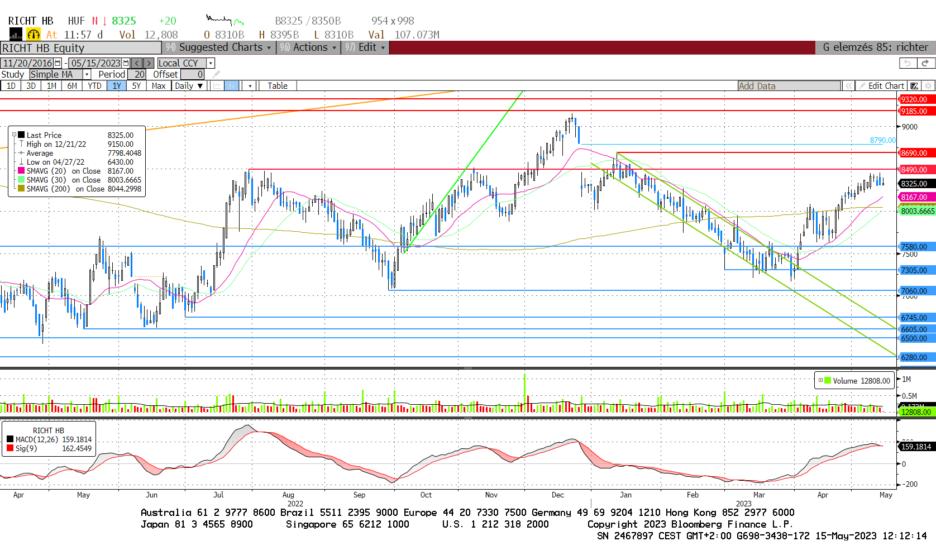Click the SMAVG (30) green legend swatch
This screenshot has width=936, height=560.
point(21,180)
